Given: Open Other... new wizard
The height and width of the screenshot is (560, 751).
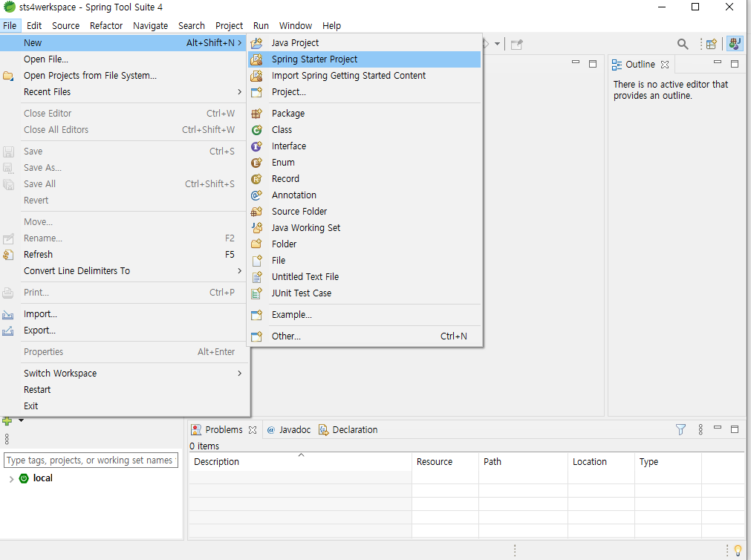Looking at the screenshot, I should 365,336.
